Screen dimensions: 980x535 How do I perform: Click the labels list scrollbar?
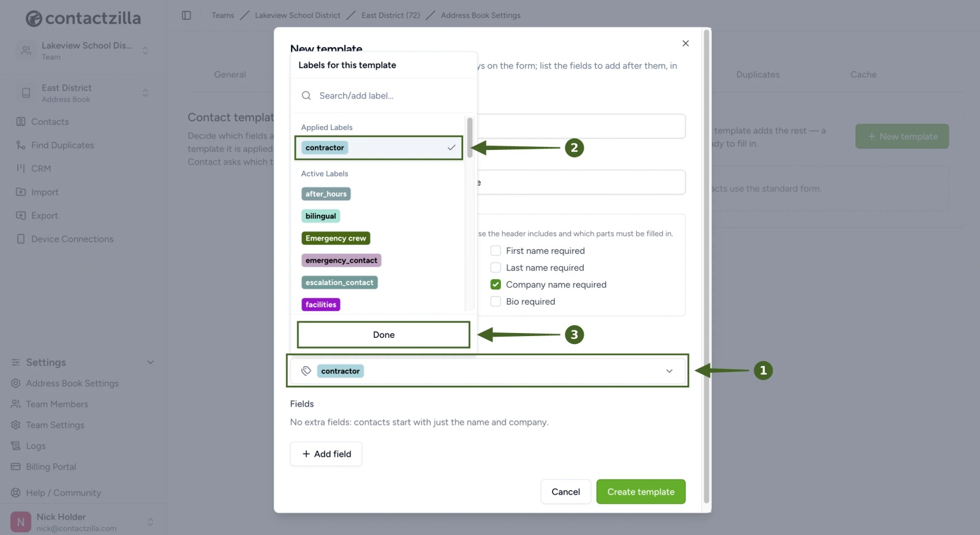click(x=470, y=137)
